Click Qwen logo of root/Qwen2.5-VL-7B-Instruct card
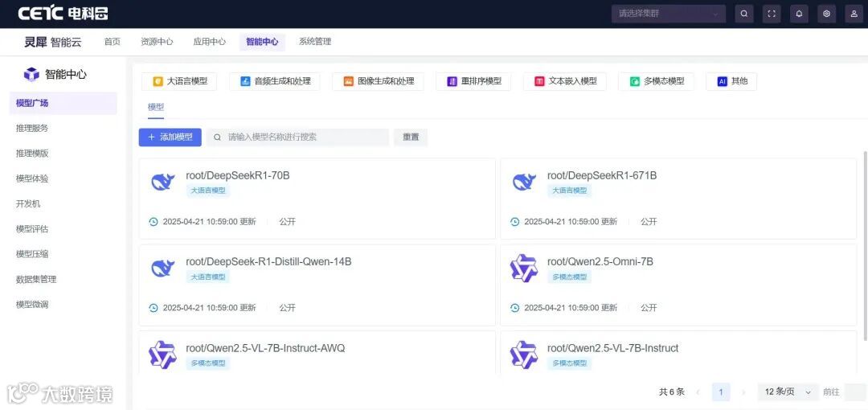868x410 pixels. tap(524, 355)
